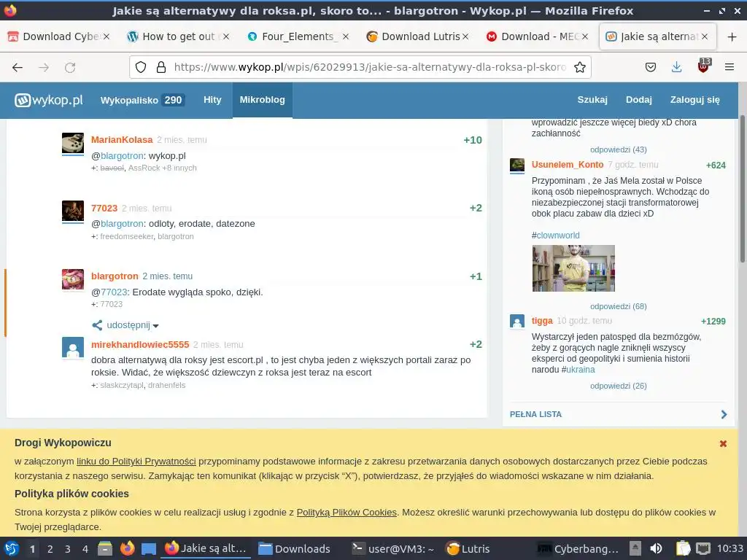Open tigga's avatar in sidebar

[x=517, y=322]
